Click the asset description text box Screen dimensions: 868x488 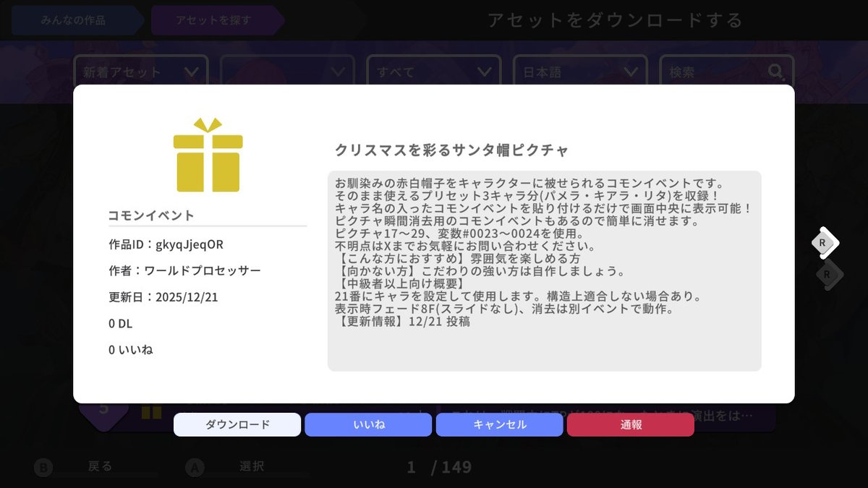[545, 271]
